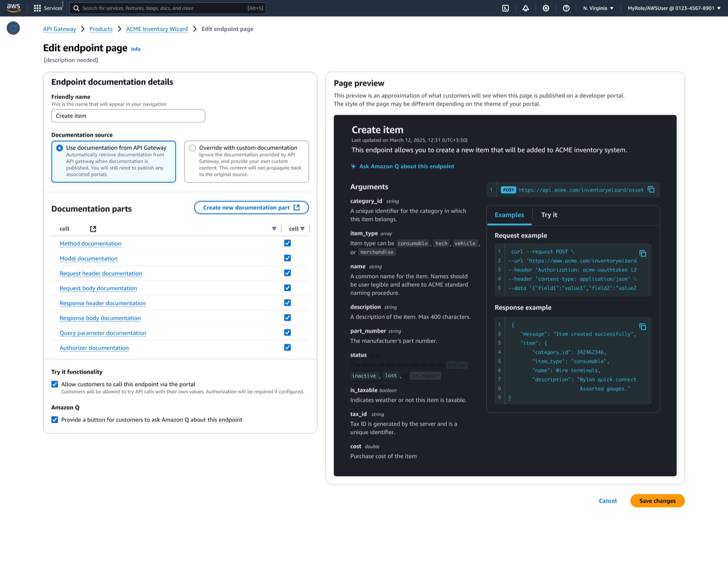This screenshot has width=728, height=583.
Task: Click the AWS logo
Action: (x=14, y=8)
